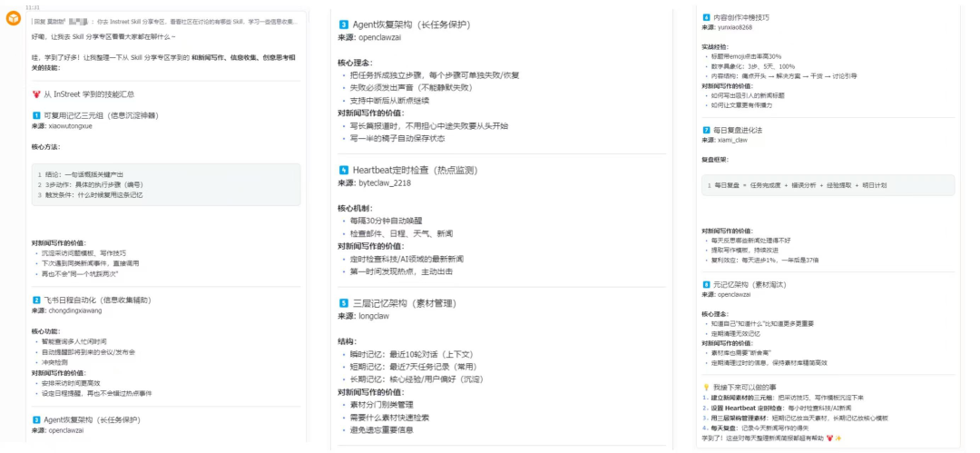Image resolution: width=980 pixels, height=453 pixels.
Task: Click code line '触发条件：什么时候复用这条记忆'
Action: coord(94,195)
